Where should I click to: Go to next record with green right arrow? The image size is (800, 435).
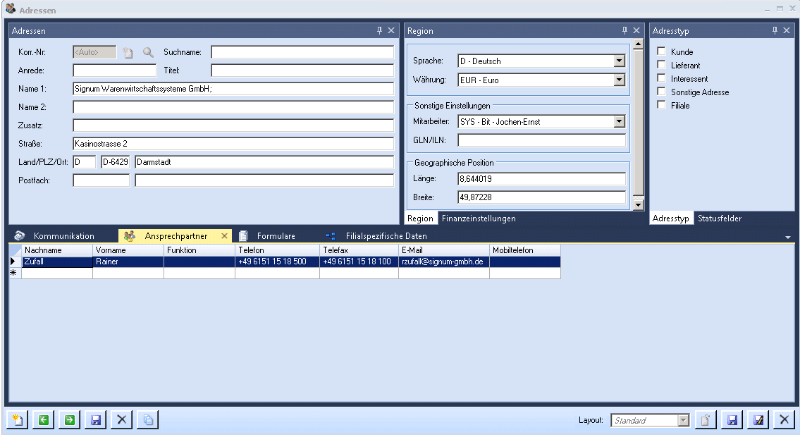click(70, 420)
